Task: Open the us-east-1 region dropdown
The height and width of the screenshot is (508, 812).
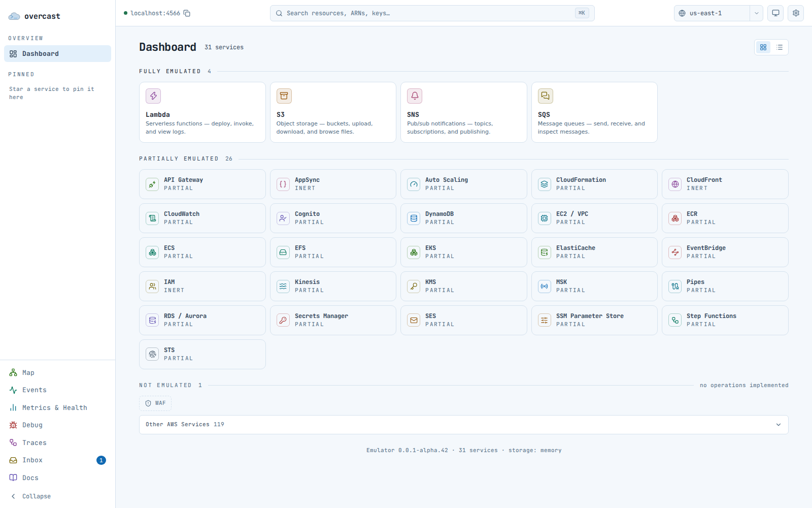Action: [x=712, y=13]
